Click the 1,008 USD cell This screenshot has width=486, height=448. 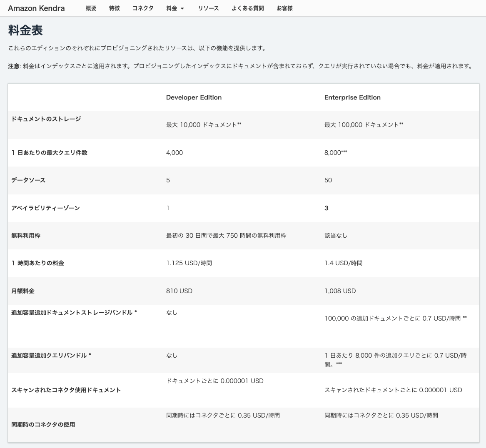[340, 291]
